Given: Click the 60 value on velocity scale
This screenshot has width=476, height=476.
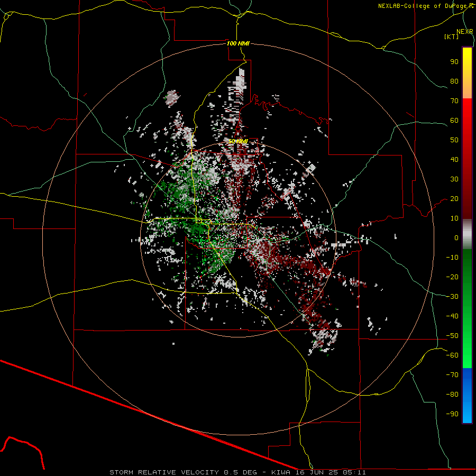Looking at the screenshot, I should pos(454,120).
